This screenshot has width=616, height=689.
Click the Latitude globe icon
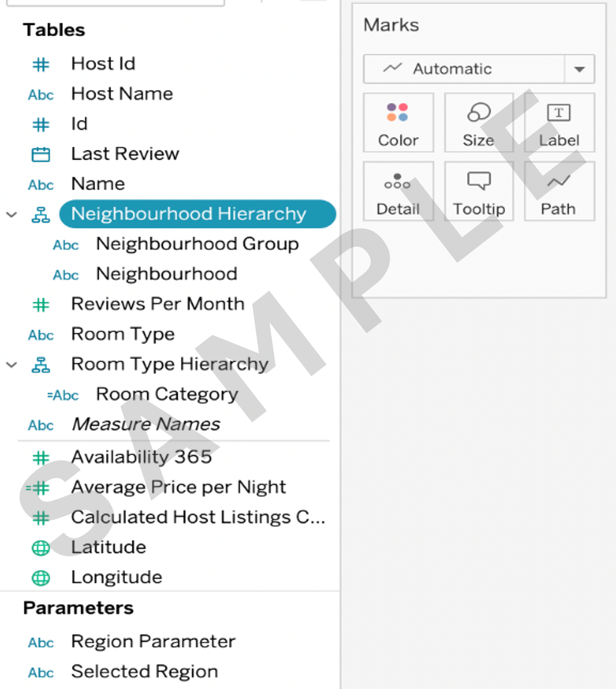tap(41, 548)
